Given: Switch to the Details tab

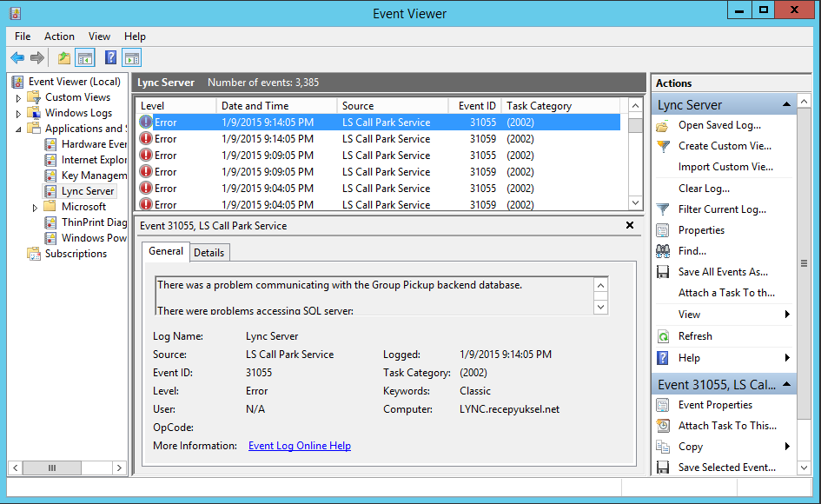Looking at the screenshot, I should [x=209, y=253].
